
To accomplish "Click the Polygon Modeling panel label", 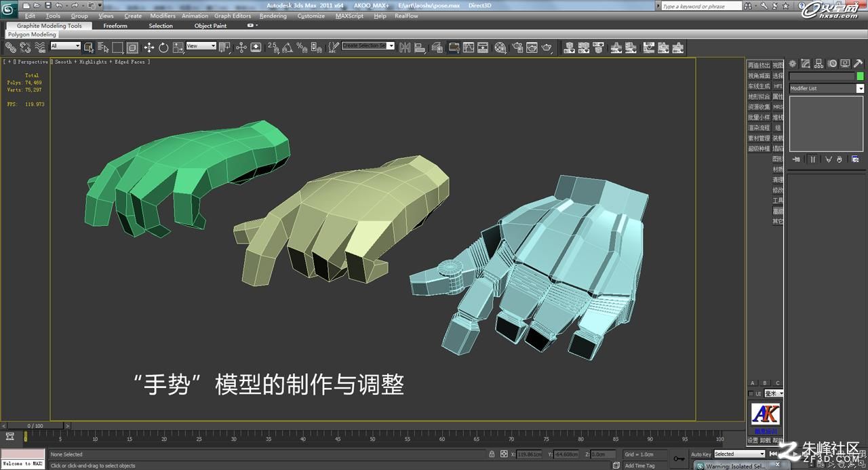I will (32, 34).
